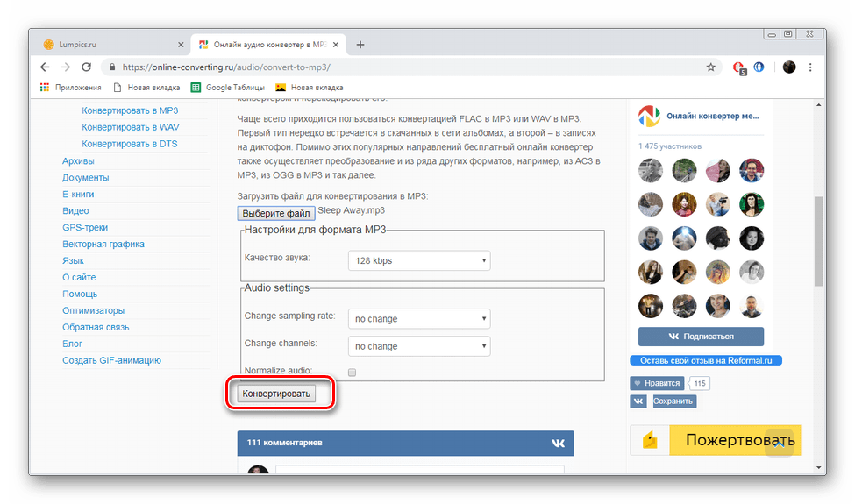Click the browser forward arrow

[66, 67]
